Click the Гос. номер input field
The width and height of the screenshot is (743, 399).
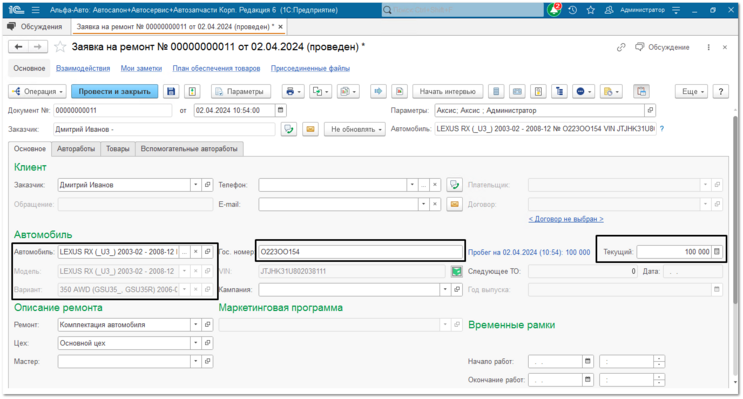point(360,252)
